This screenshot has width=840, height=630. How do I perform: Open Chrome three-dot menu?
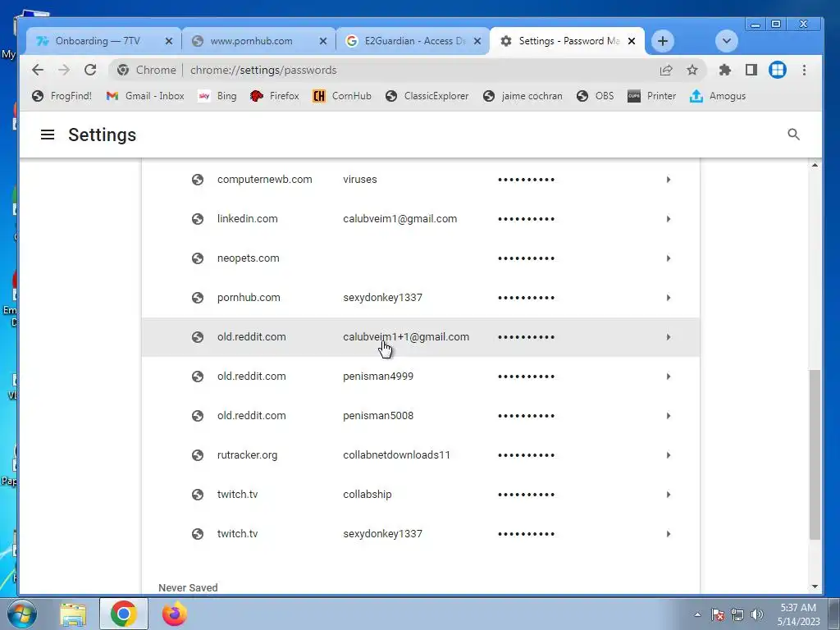pos(804,70)
